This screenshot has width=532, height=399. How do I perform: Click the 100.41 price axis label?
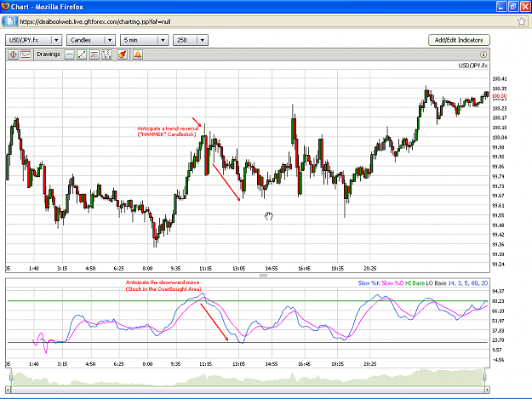point(500,79)
